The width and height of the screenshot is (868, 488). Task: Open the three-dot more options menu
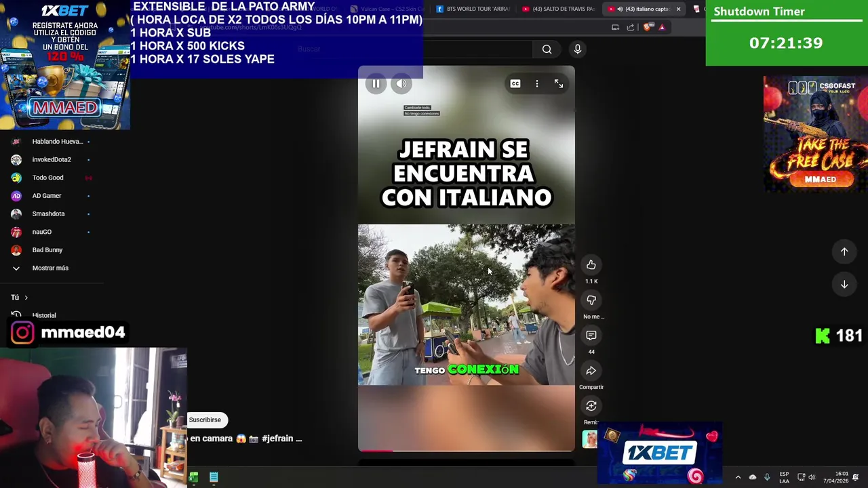pos(537,83)
